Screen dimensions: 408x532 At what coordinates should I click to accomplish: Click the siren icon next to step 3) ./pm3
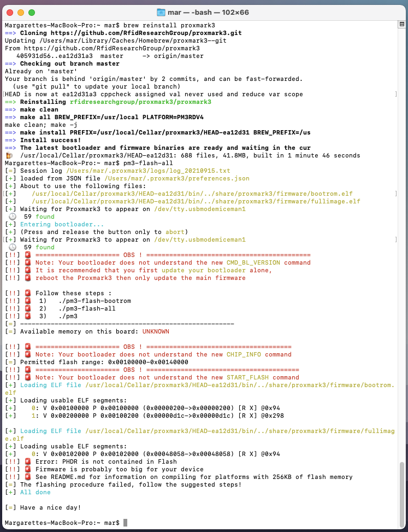28,316
